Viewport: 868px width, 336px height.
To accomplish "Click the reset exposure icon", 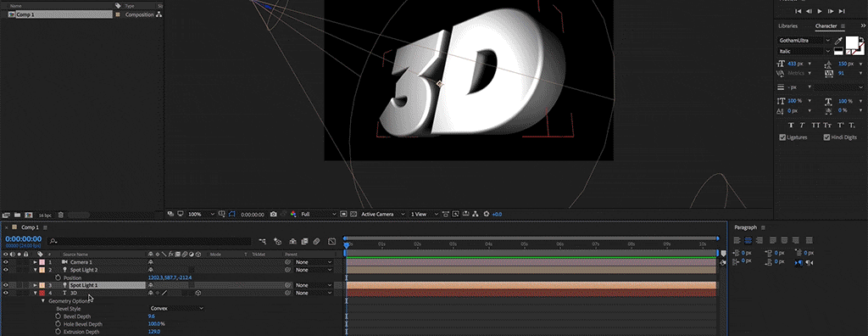I will pos(486,214).
